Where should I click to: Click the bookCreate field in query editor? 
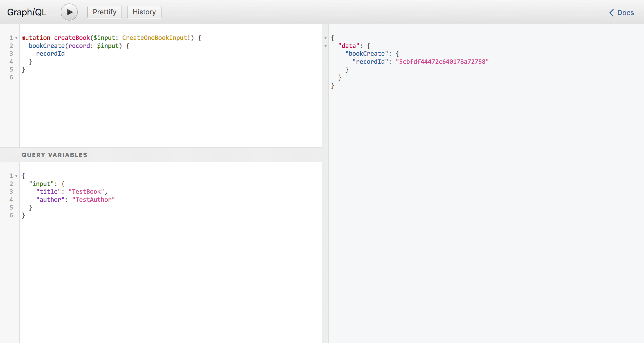pos(47,46)
